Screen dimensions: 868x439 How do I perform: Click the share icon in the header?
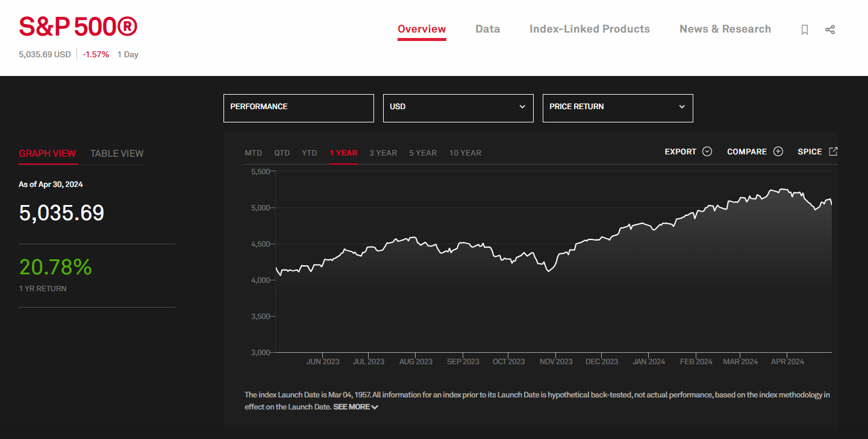830,30
